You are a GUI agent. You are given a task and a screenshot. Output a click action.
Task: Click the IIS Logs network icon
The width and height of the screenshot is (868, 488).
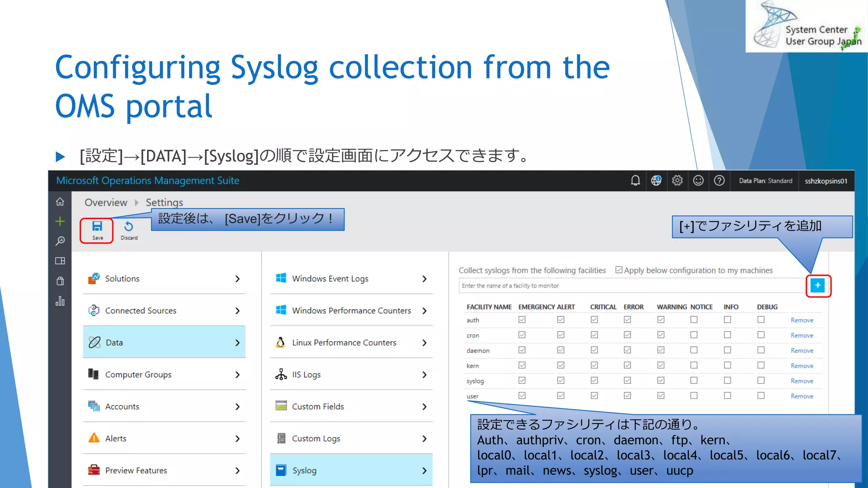coord(281,374)
